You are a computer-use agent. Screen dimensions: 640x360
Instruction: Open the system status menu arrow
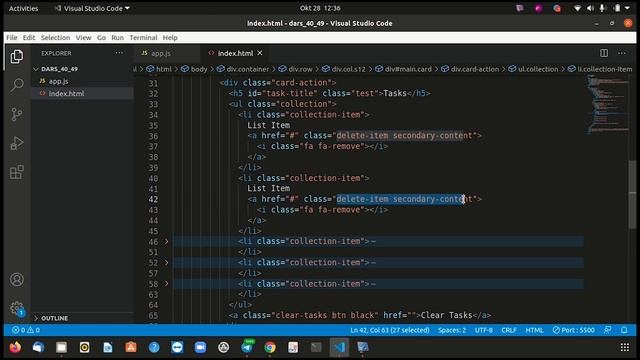pyautogui.click(x=627, y=8)
